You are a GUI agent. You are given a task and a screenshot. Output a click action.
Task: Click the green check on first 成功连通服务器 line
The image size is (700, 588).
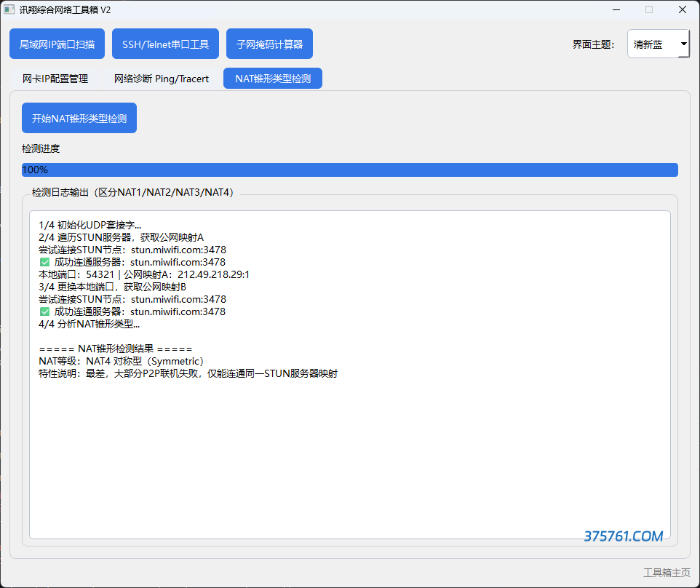(x=44, y=262)
